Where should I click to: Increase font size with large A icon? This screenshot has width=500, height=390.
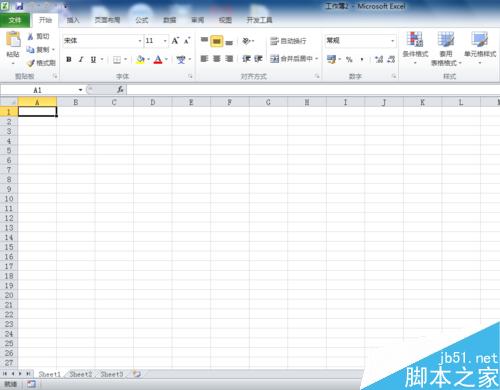click(x=175, y=41)
